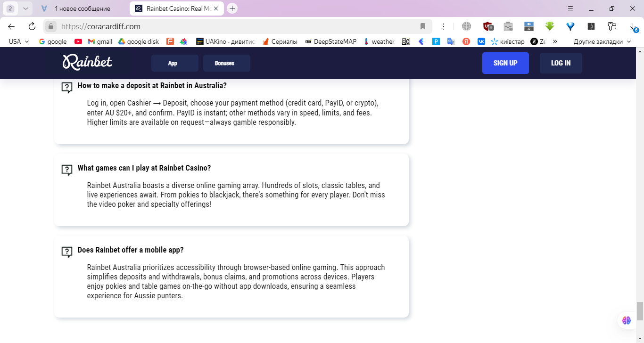This screenshot has height=343, width=644.
Task: Open the downloads list with badge 6
Action: [633, 27]
